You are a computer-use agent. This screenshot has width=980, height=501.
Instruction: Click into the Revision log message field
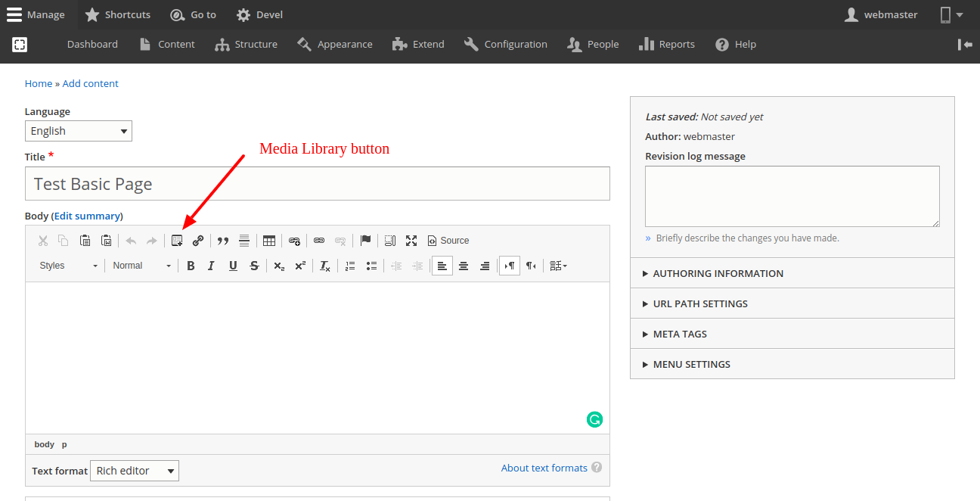click(x=792, y=196)
